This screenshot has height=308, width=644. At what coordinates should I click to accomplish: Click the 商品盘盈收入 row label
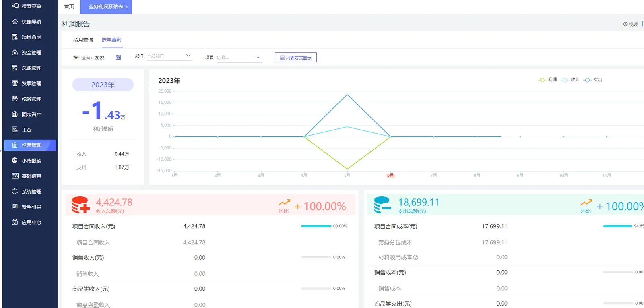point(93,305)
